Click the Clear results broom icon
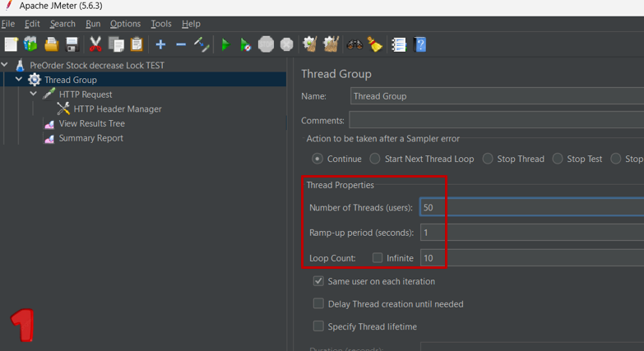644x351 pixels. click(x=310, y=44)
